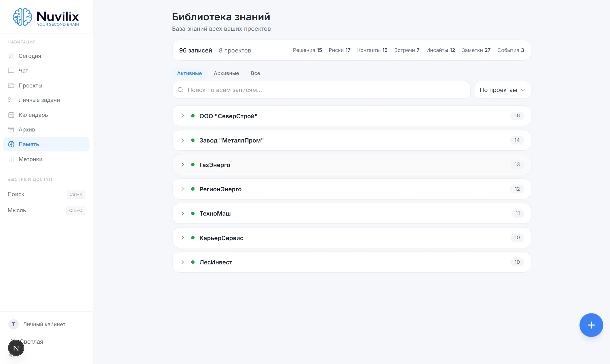
Task: Click the ГазЭнерго project name
Action: point(215,165)
